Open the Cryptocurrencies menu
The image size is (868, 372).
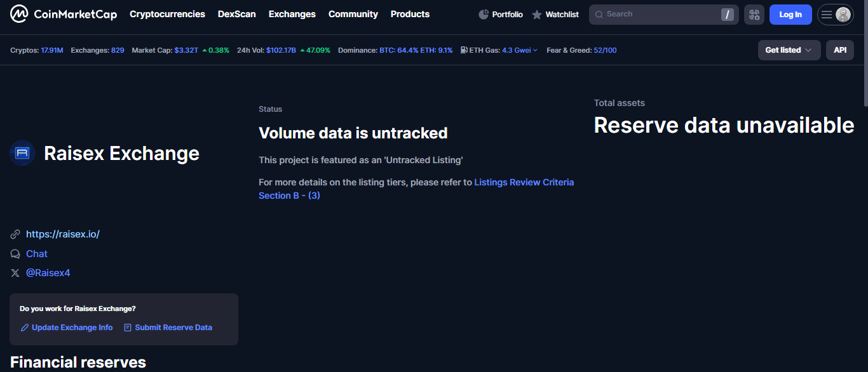pos(167,14)
